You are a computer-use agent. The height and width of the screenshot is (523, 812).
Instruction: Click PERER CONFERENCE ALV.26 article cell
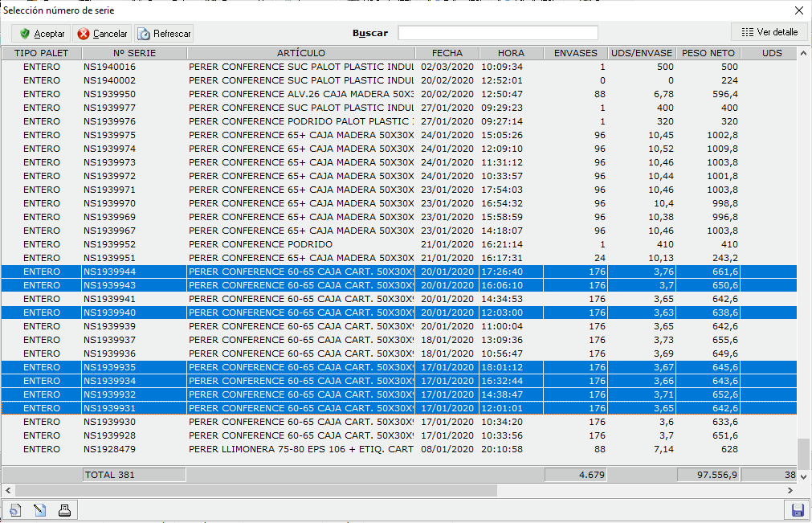point(301,94)
